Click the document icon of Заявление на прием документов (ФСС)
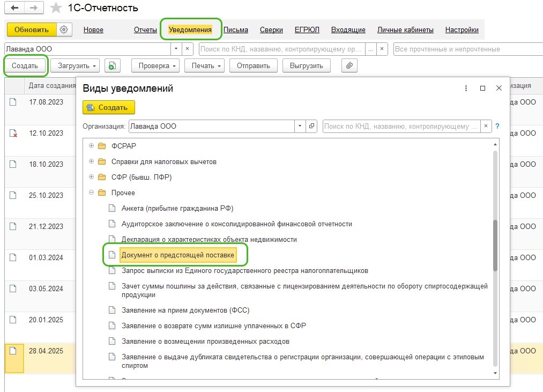 tap(112, 310)
